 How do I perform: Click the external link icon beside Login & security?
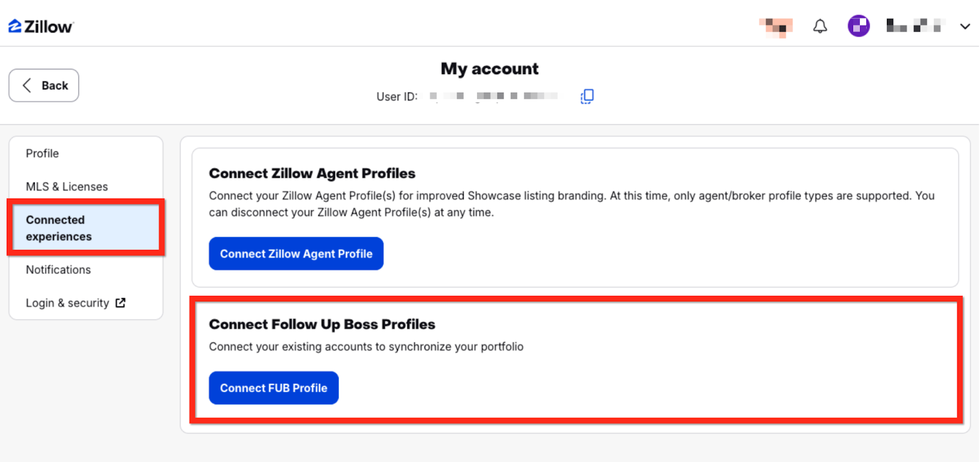(121, 303)
